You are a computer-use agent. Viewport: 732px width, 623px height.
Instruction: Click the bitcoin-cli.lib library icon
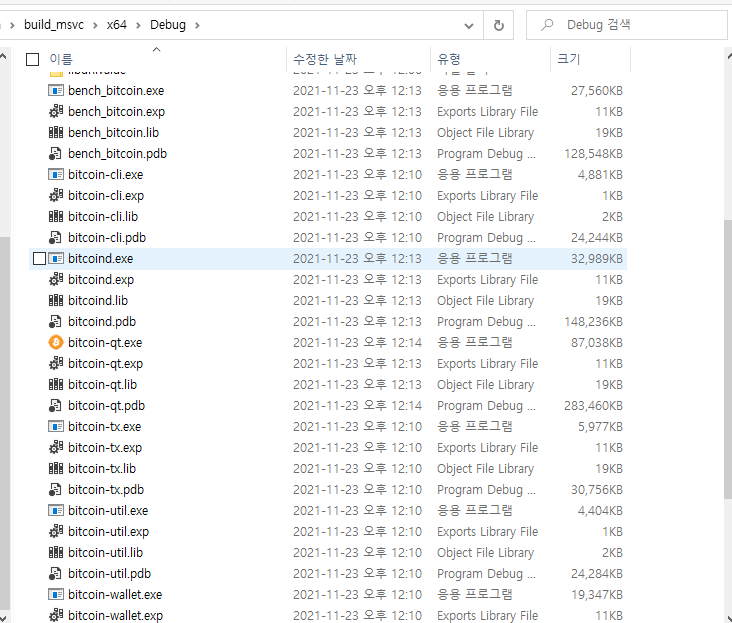pos(56,216)
